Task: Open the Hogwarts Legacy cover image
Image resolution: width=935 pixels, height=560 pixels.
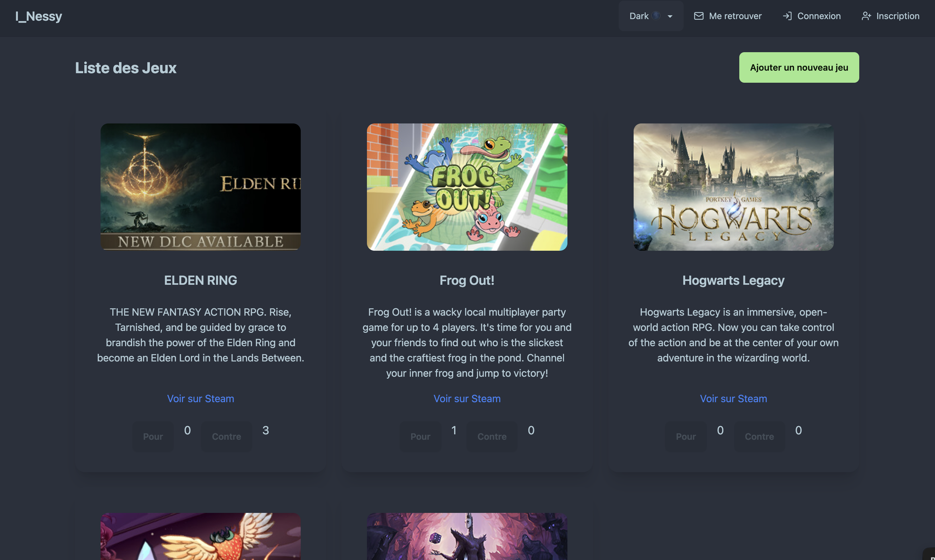Action: (733, 187)
